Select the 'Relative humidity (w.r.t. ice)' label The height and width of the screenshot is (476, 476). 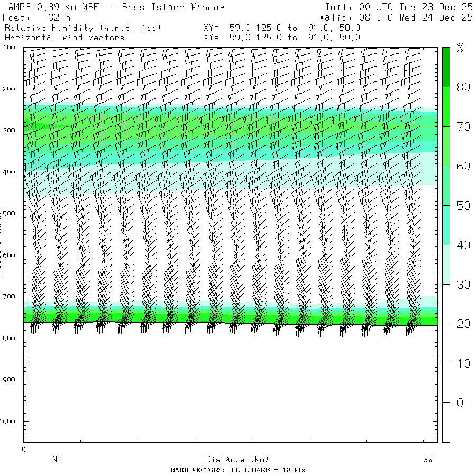click(x=83, y=28)
